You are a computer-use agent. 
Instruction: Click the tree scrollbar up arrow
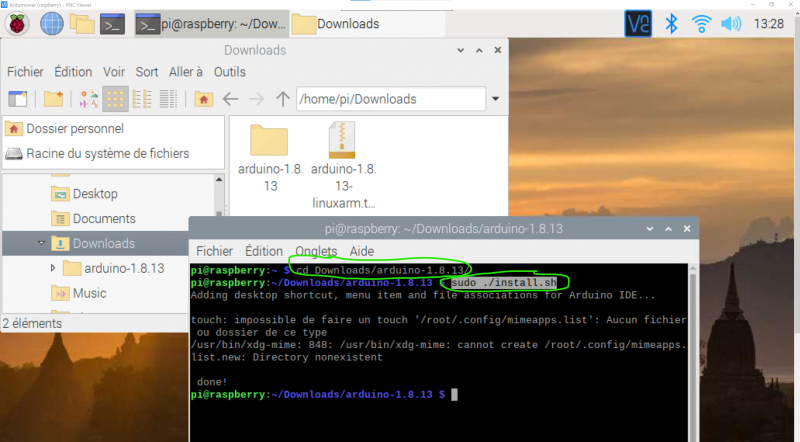[219, 179]
